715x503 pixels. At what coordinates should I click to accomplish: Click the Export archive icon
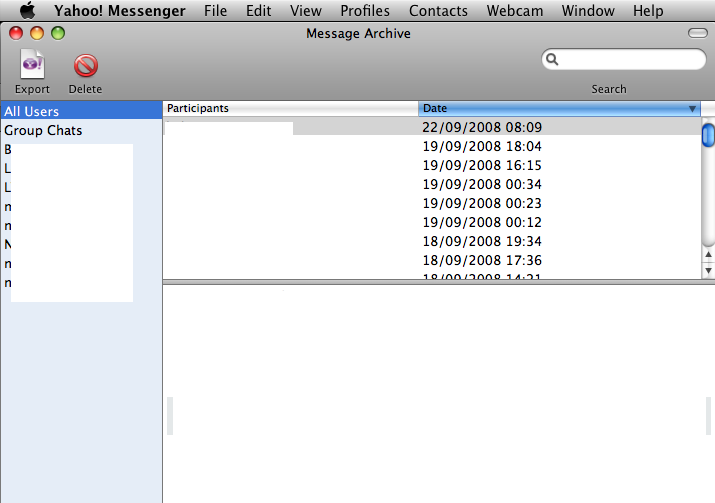click(x=32, y=66)
